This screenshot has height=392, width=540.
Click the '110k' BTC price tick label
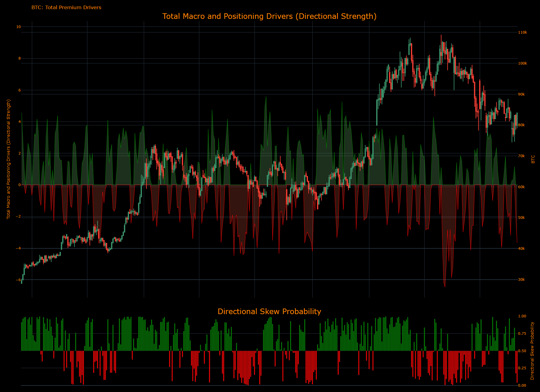(523, 32)
